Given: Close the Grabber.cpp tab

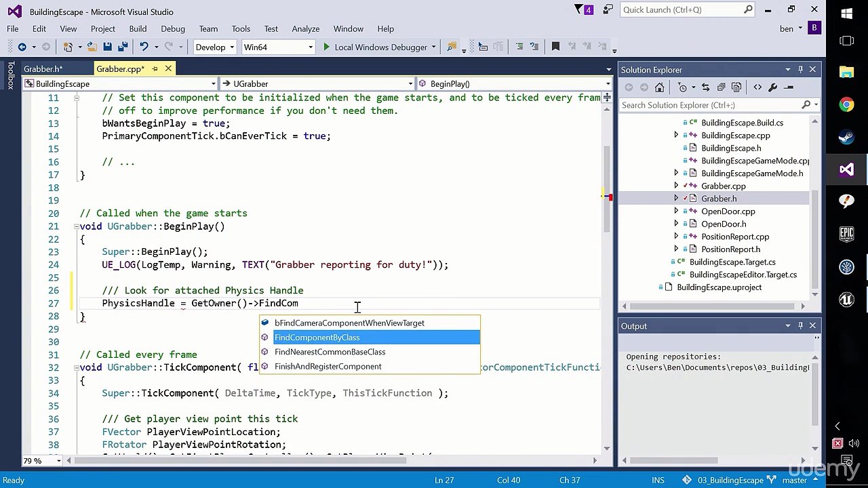Looking at the screenshot, I should coord(168,68).
